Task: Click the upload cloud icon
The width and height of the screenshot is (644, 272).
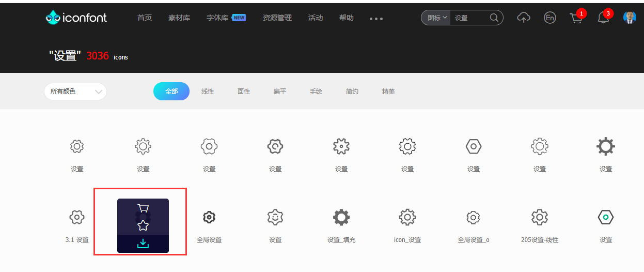Action: (524, 18)
